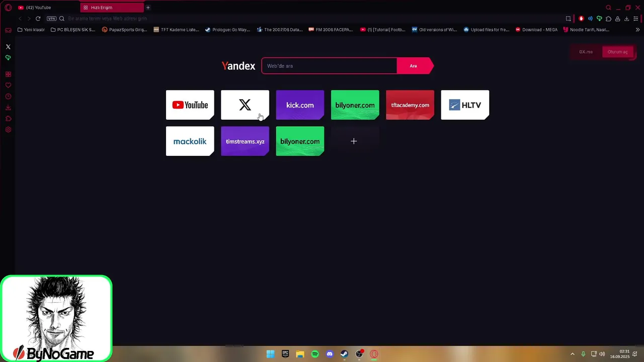Open the snapshot capture tool icon
The width and height of the screenshot is (644, 362).
(x=569, y=19)
